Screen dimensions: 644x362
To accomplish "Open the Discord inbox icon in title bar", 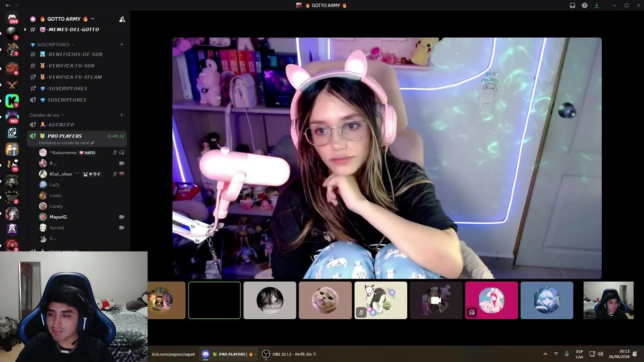I will [573, 6].
